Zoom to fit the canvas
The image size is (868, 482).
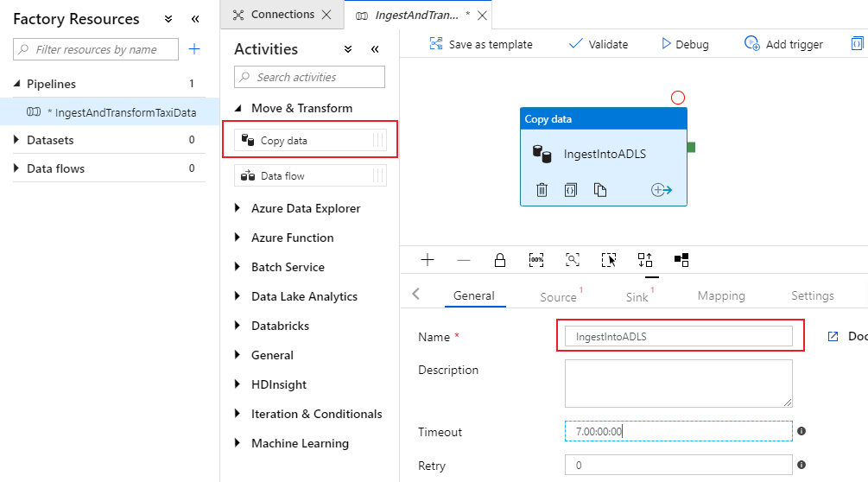[x=573, y=260]
